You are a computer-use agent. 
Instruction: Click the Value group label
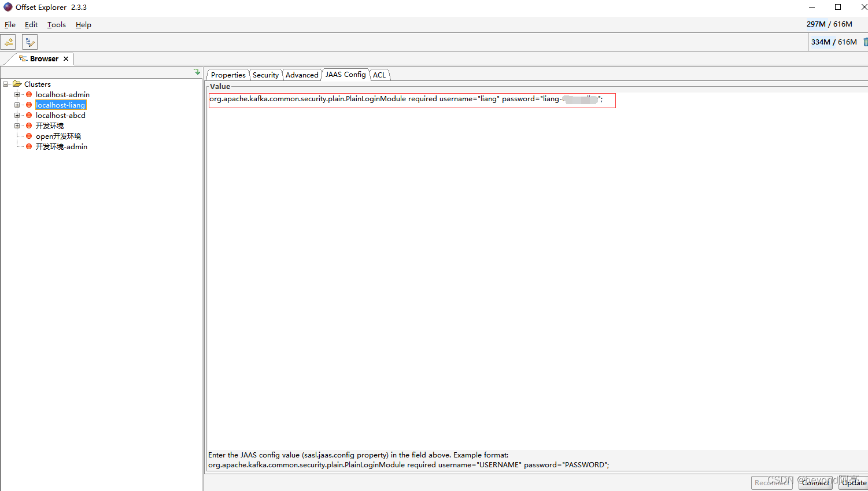tap(220, 86)
